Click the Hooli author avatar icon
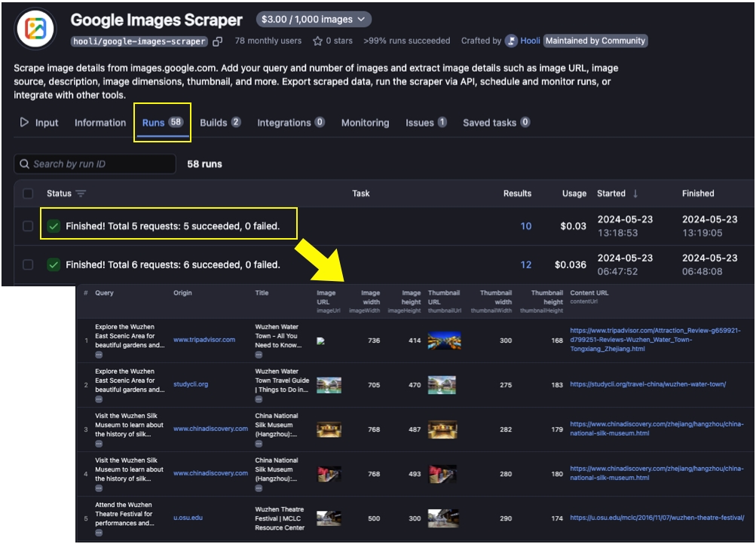 (x=511, y=41)
